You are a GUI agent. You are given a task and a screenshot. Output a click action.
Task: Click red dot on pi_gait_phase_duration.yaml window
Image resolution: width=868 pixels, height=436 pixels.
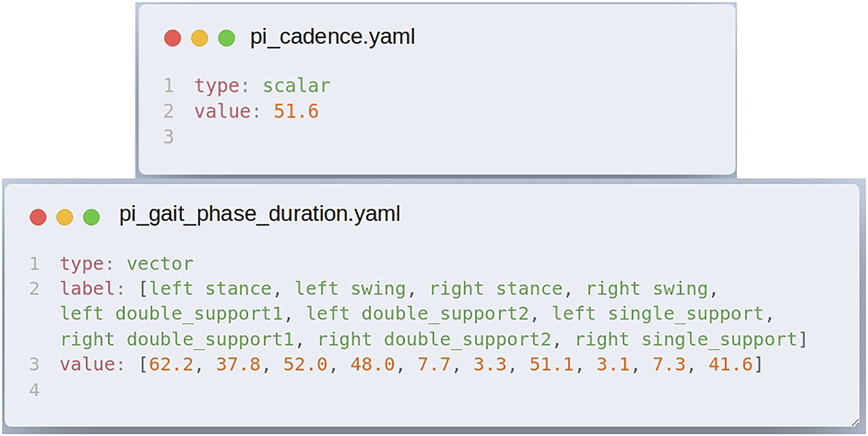click(38, 217)
